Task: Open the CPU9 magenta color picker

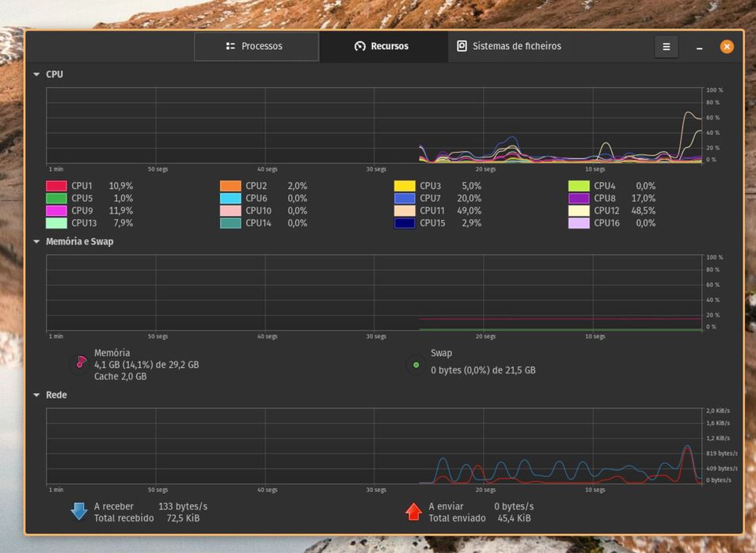Action: point(56,211)
